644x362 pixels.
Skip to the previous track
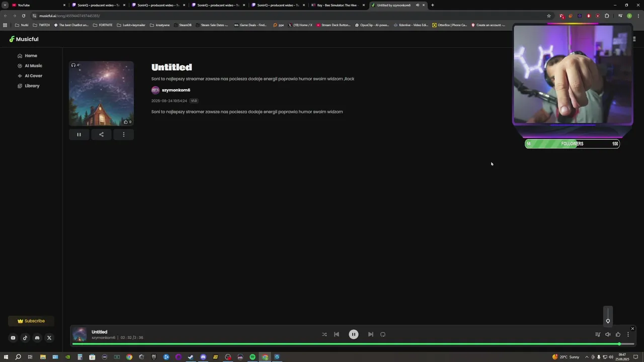337,334
